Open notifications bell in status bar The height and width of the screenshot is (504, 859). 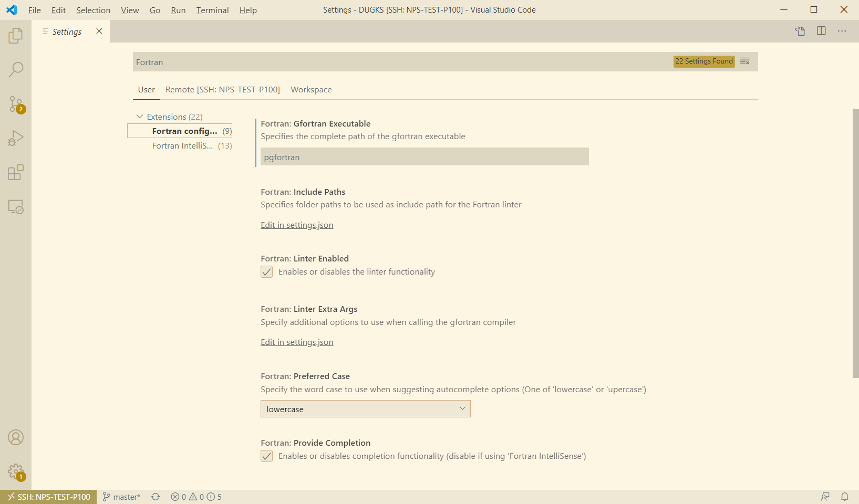tap(845, 497)
